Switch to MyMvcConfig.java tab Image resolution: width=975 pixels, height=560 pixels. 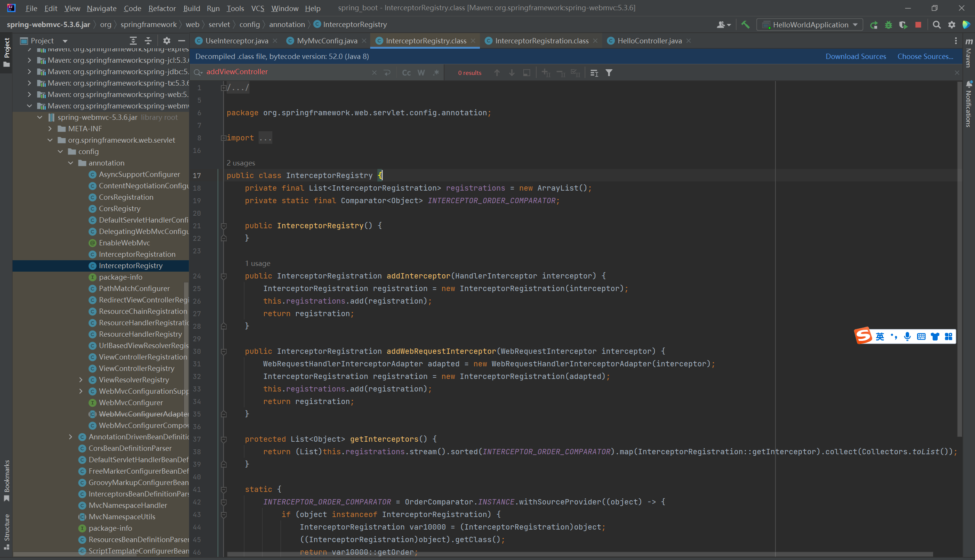pos(326,41)
